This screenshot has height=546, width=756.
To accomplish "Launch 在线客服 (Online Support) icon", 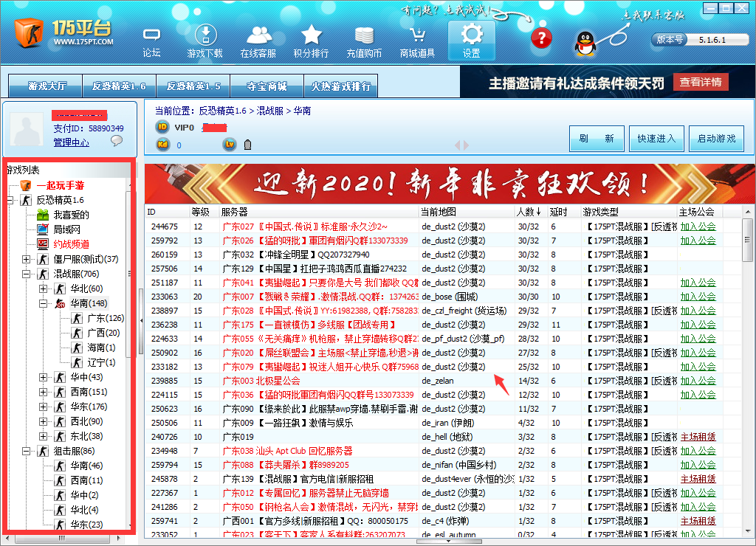I will (258, 41).
